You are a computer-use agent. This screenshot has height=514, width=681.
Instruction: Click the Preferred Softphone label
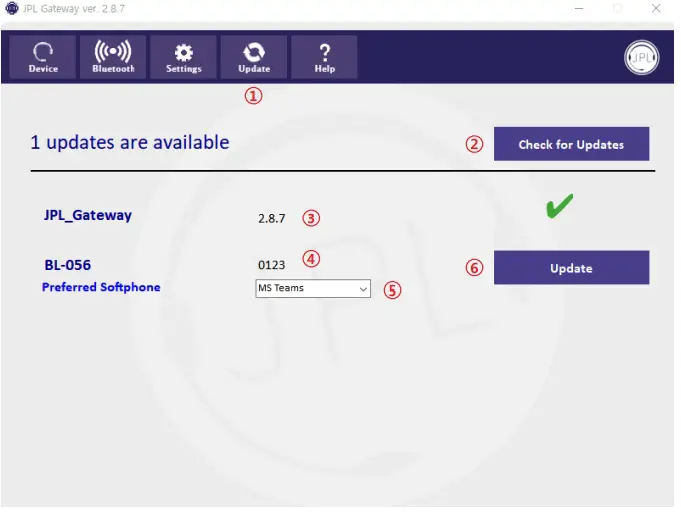[101, 287]
